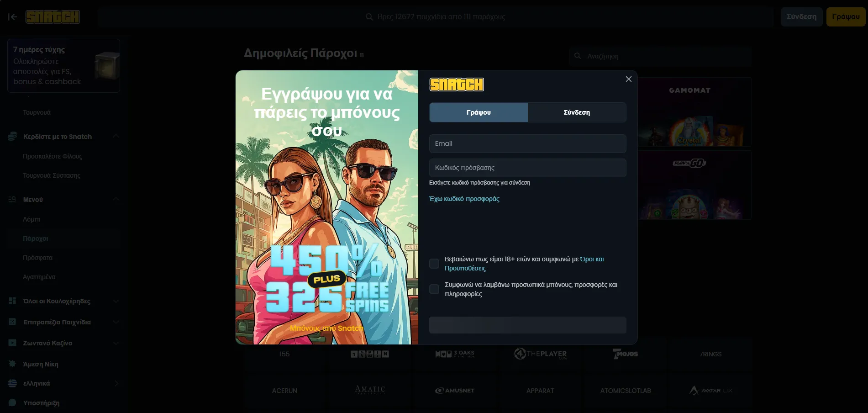Open the Play'n GO provider card

[x=694, y=185]
